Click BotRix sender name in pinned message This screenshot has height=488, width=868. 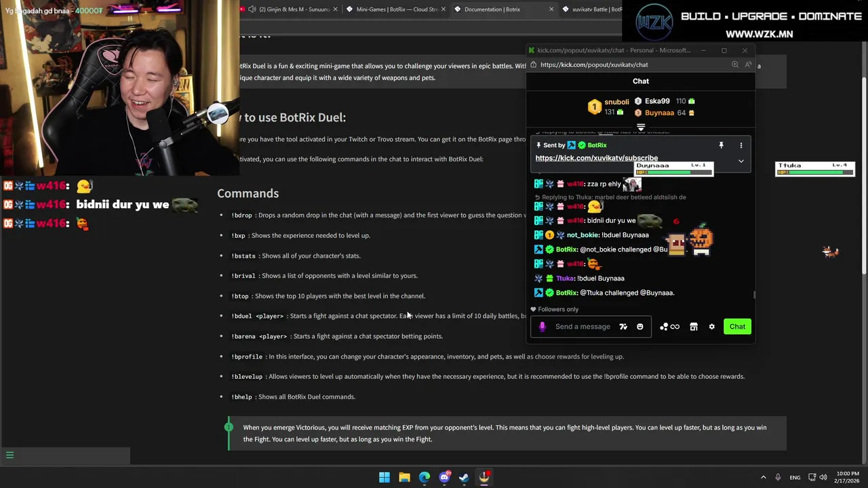[x=597, y=145]
